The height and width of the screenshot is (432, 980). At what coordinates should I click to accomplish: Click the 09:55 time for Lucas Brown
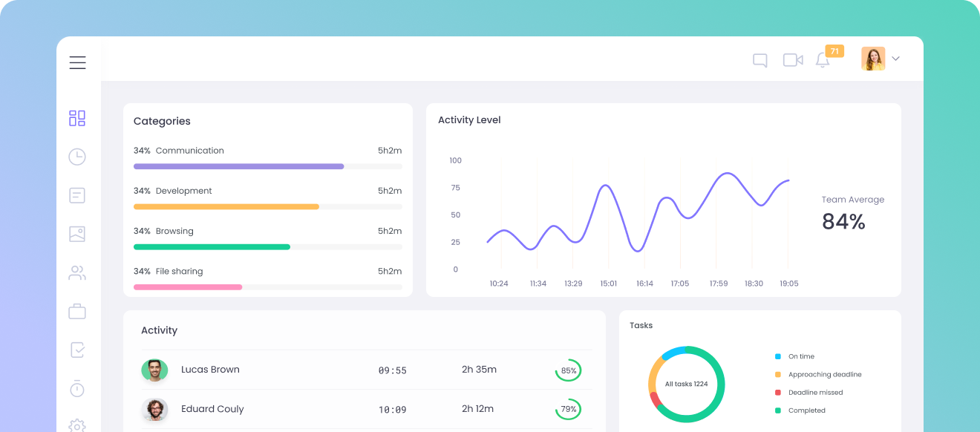click(x=393, y=370)
